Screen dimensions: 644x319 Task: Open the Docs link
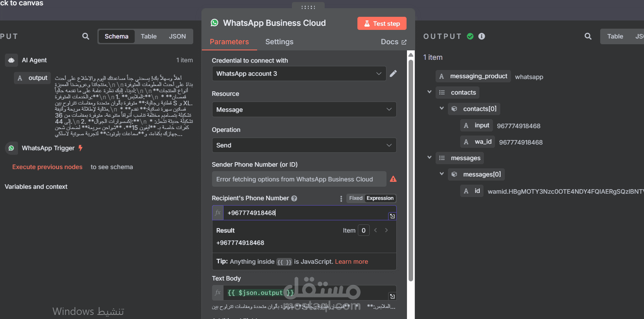tap(393, 42)
